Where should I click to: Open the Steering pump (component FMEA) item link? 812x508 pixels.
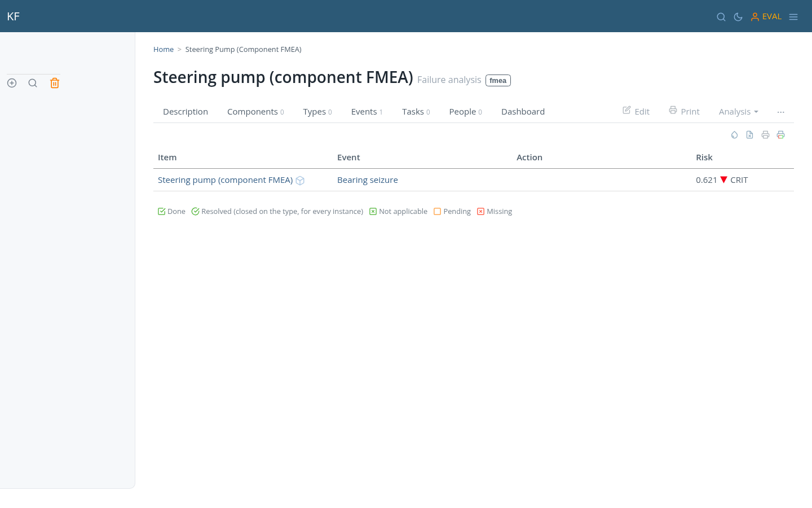click(225, 180)
